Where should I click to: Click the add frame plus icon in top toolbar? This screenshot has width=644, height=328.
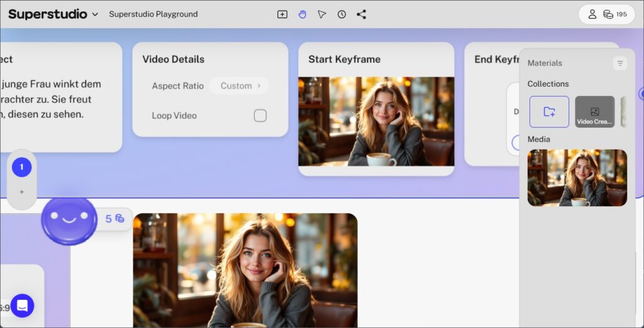tap(282, 14)
